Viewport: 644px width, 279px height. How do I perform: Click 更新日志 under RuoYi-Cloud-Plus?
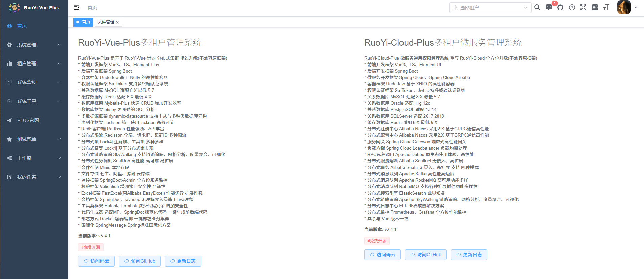click(x=469, y=255)
